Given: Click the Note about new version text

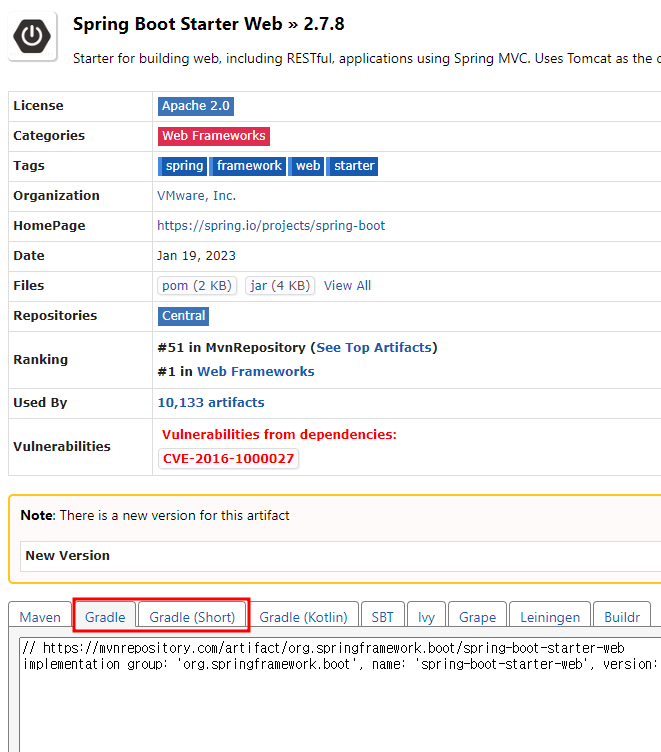Looking at the screenshot, I should click(155, 516).
